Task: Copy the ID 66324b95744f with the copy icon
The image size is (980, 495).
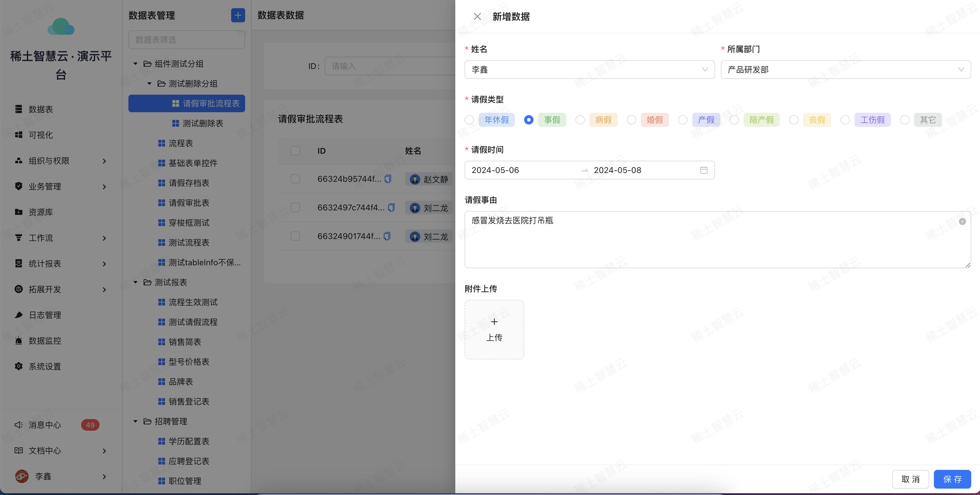Action: click(x=388, y=179)
